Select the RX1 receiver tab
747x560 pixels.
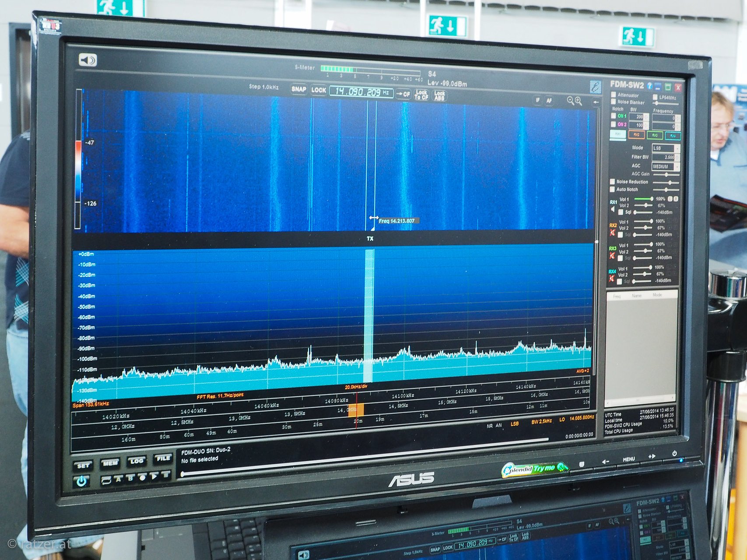click(618, 134)
